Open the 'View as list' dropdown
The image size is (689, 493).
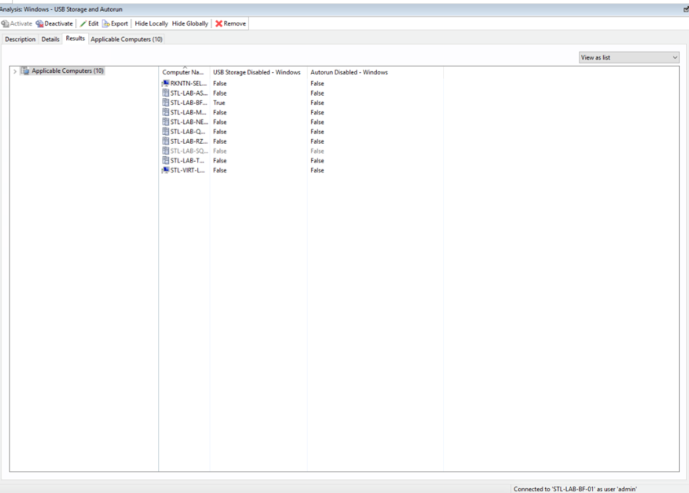(x=629, y=57)
